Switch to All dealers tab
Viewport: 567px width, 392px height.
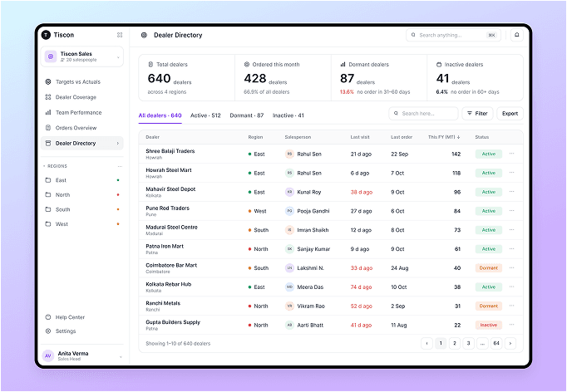pyautogui.click(x=160, y=115)
